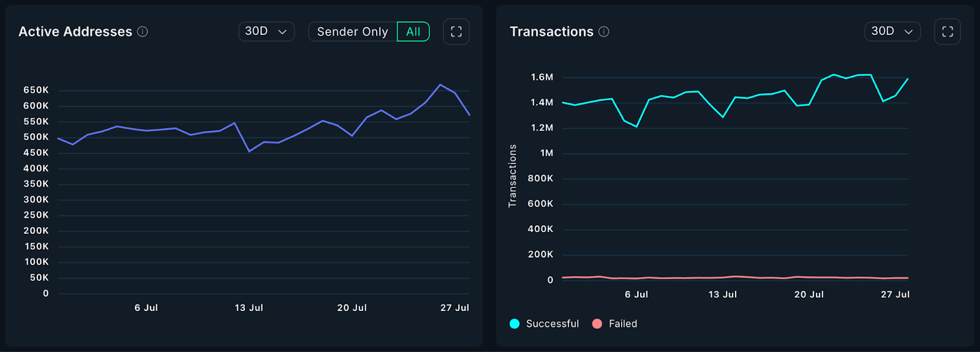This screenshot has height=352, width=980.
Task: Click 27 Jul label on Active Addresses axis
Action: click(x=454, y=308)
